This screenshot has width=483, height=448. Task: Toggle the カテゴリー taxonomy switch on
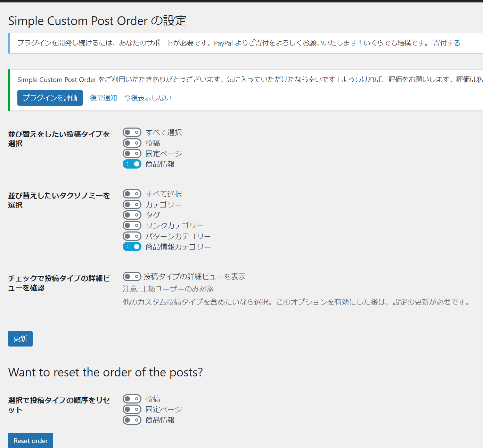tap(132, 204)
